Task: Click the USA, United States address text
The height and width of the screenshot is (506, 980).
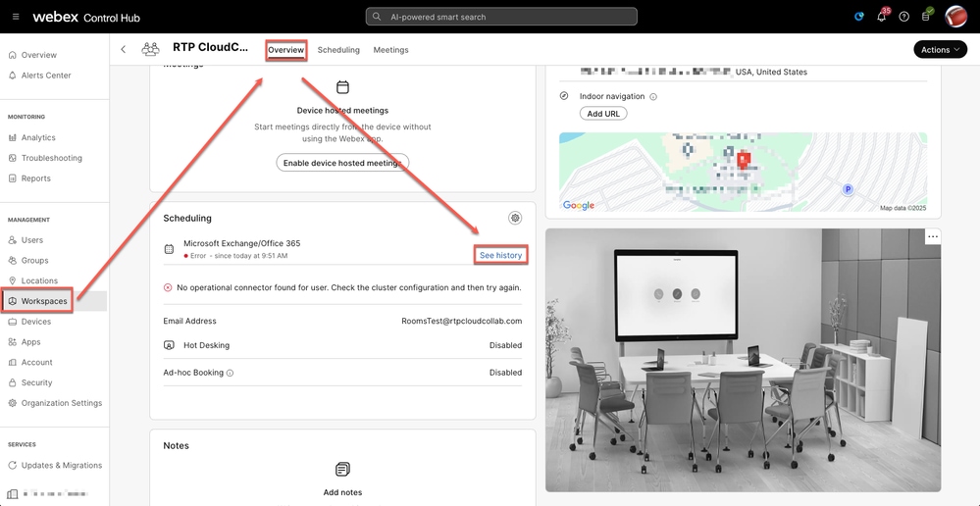Action: (771, 73)
